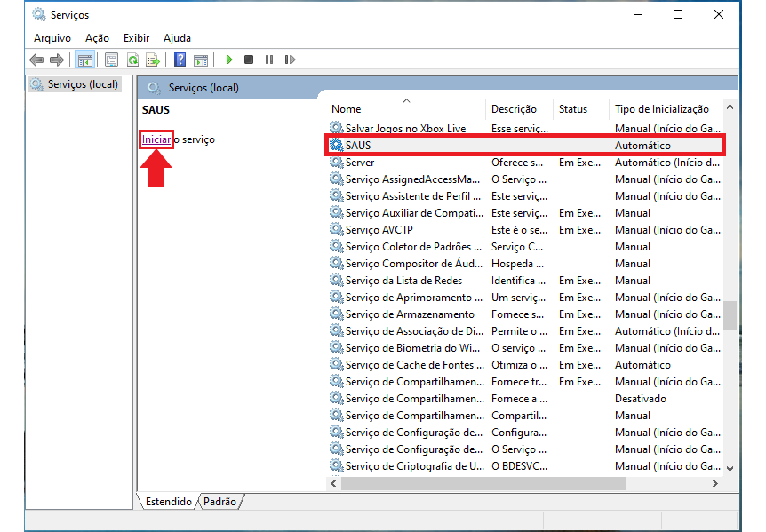The height and width of the screenshot is (532, 766).
Task: Click the Back arrow in toolbar
Action: point(36,60)
